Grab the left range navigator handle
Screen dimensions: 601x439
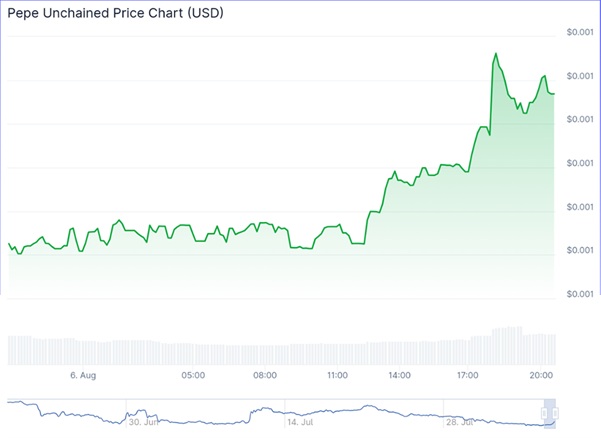(x=545, y=413)
